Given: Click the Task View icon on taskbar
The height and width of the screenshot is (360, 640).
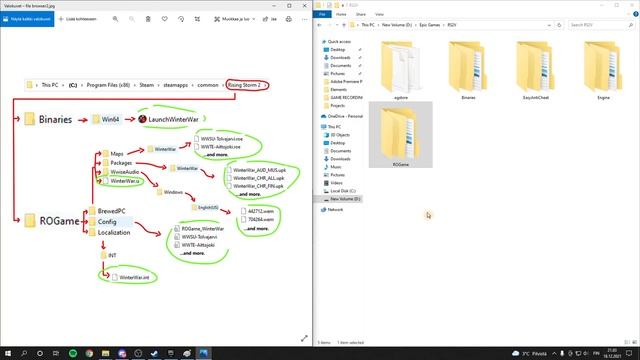Looking at the screenshot, I should tap(56, 353).
